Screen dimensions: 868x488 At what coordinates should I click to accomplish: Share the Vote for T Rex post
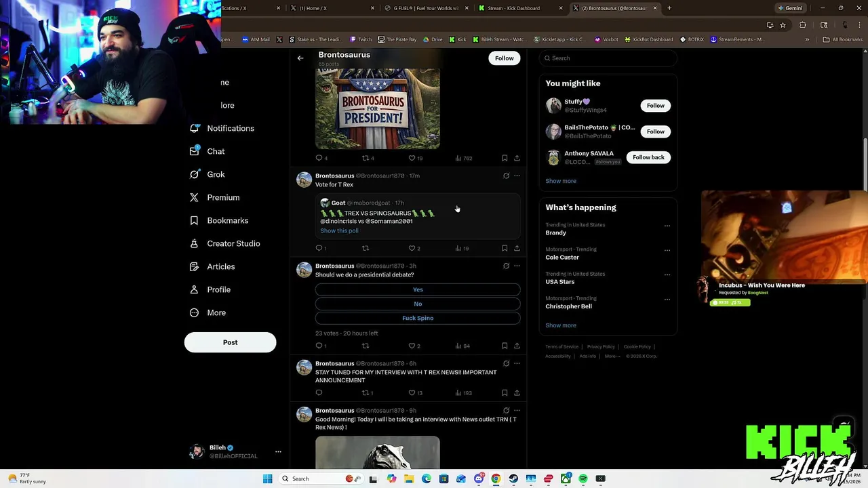point(517,248)
